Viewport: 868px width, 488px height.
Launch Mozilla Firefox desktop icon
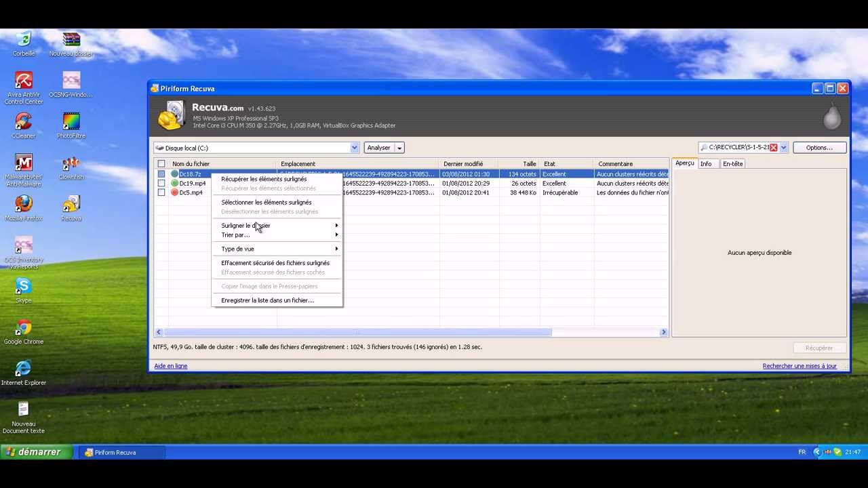[24, 209]
